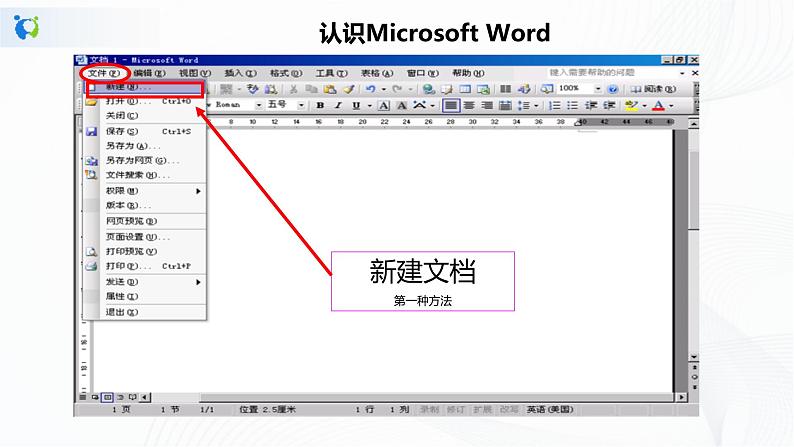The width and height of the screenshot is (794, 447).
Task: Select Center alignment button
Action: click(469, 105)
